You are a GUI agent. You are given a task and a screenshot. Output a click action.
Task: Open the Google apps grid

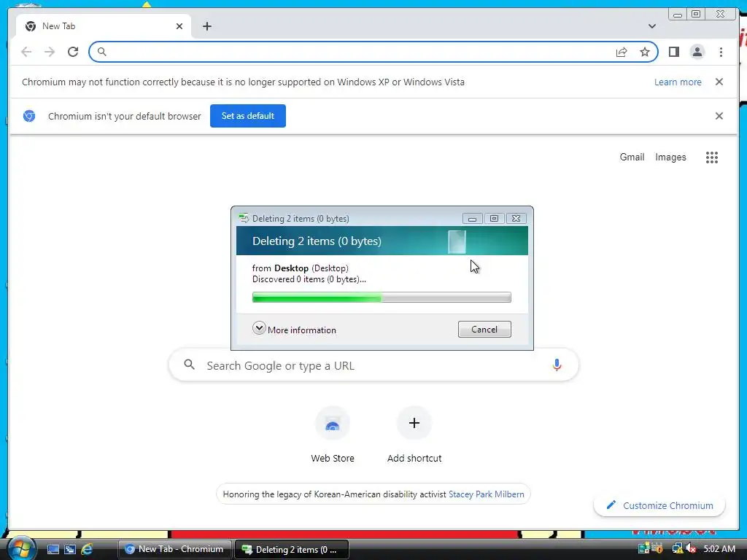point(712,157)
